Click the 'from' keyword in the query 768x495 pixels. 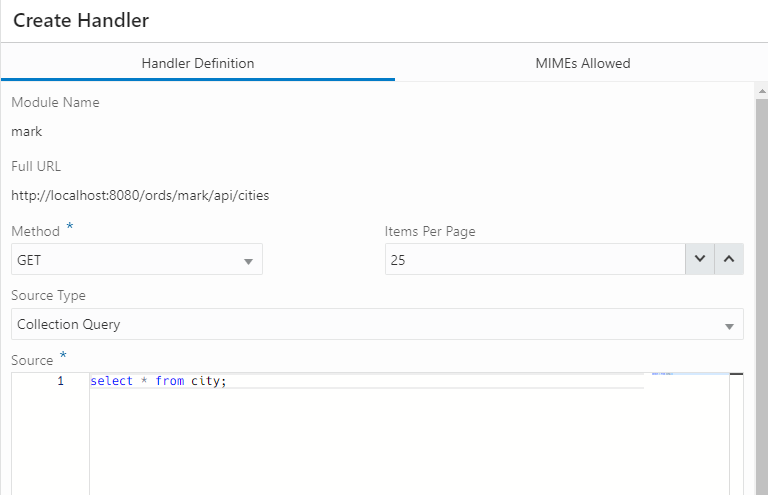pos(169,381)
